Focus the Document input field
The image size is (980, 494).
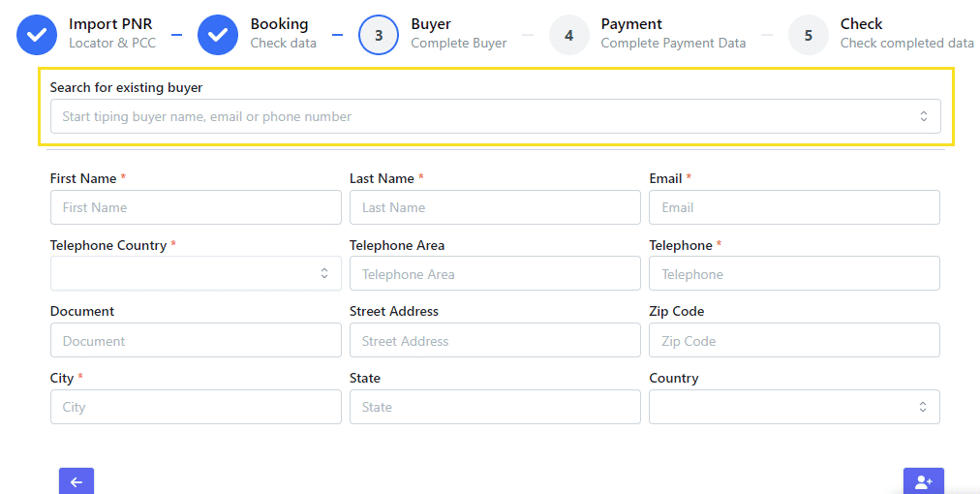tap(196, 341)
